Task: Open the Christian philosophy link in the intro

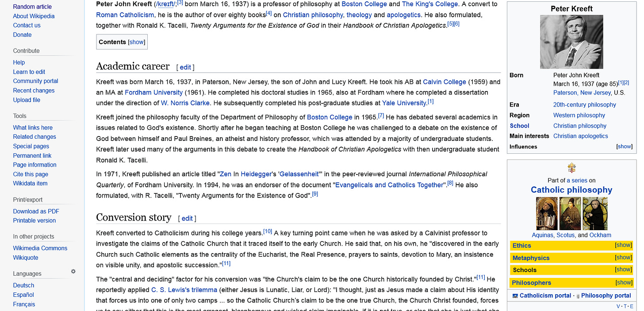Action: pyautogui.click(x=313, y=15)
